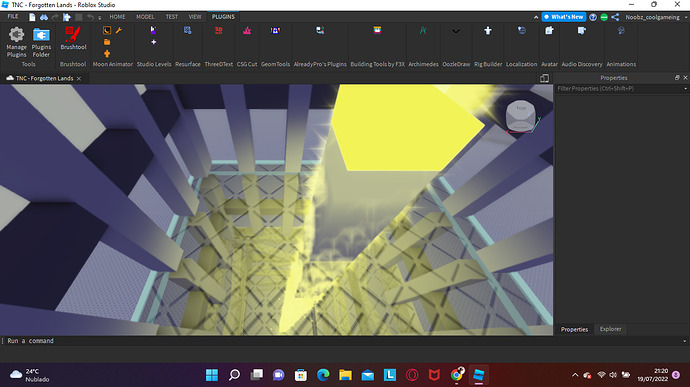Click Moon Animator wrench icon
Screen dimensions: 690x387
pyautogui.click(x=119, y=30)
